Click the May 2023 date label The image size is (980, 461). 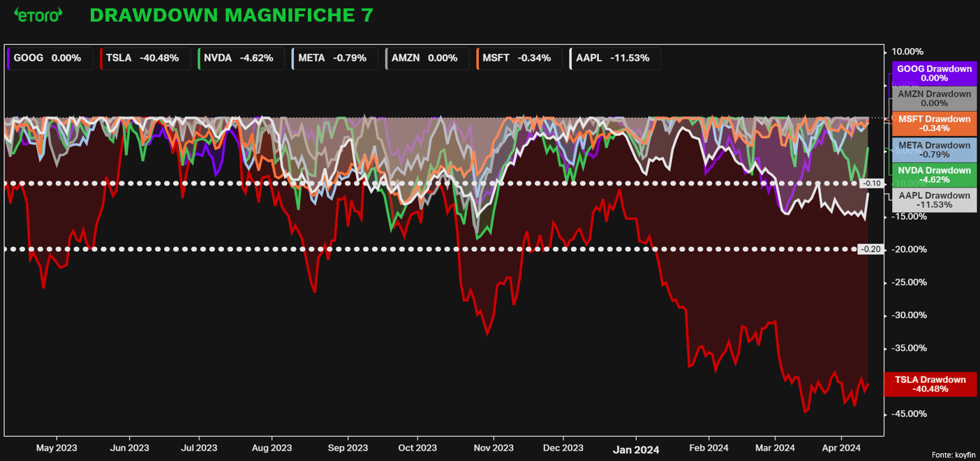57,448
